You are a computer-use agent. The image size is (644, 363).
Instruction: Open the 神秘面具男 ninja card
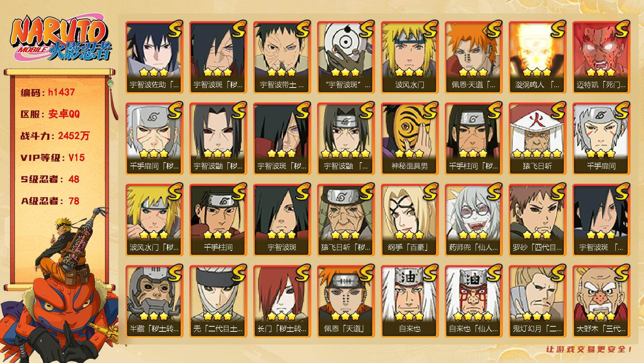pyautogui.click(x=409, y=138)
